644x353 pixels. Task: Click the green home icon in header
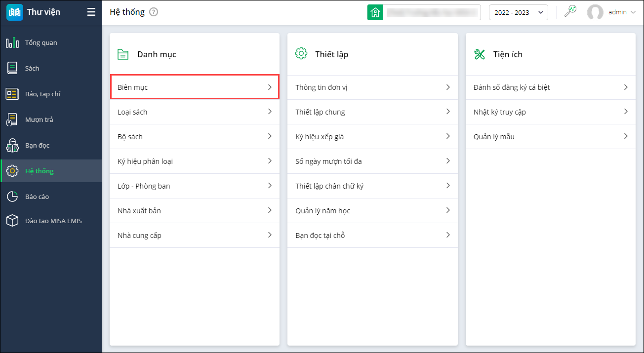375,12
